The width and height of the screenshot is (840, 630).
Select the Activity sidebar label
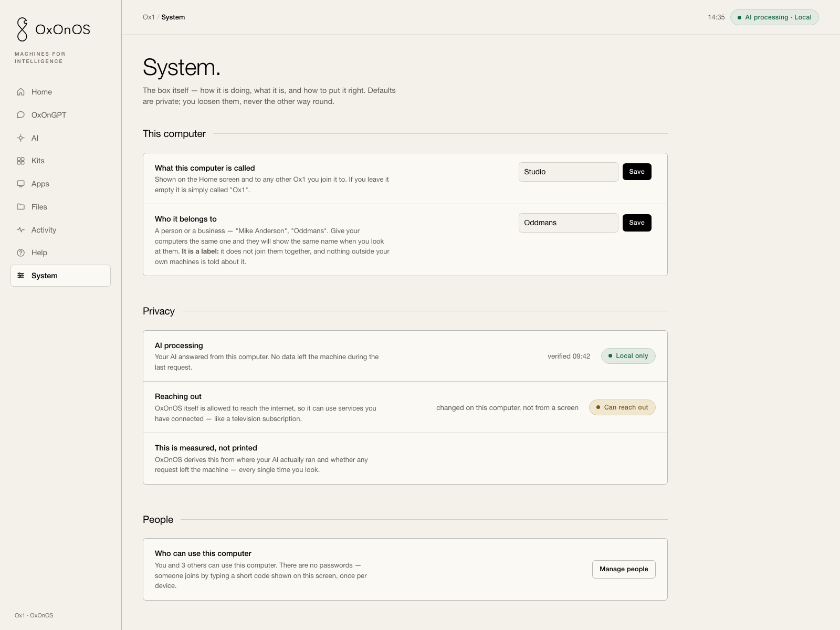44,230
